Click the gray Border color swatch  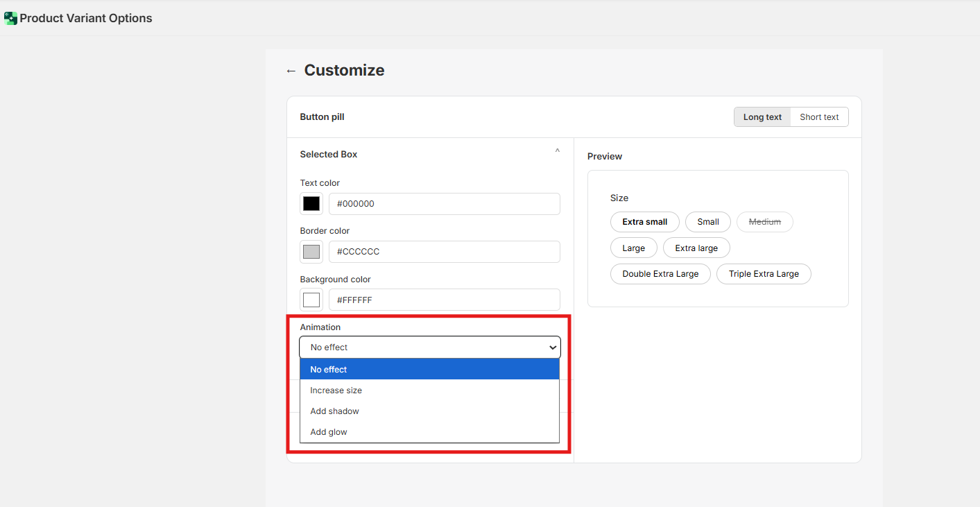pos(311,252)
